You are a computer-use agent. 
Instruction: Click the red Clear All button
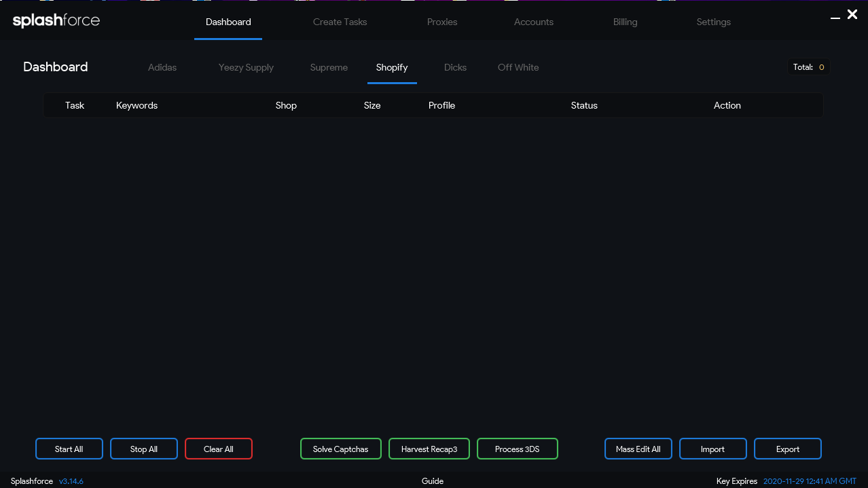pyautogui.click(x=218, y=449)
